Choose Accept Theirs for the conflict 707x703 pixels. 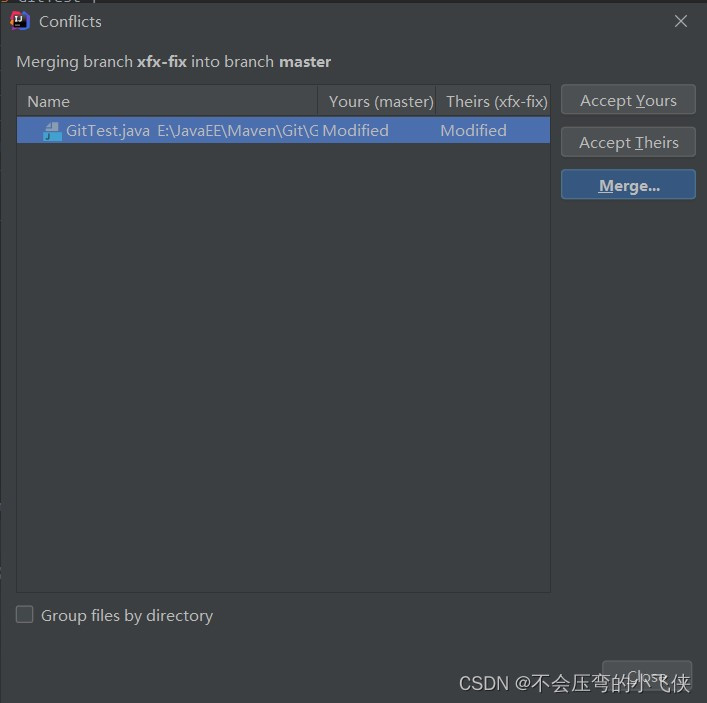628,142
